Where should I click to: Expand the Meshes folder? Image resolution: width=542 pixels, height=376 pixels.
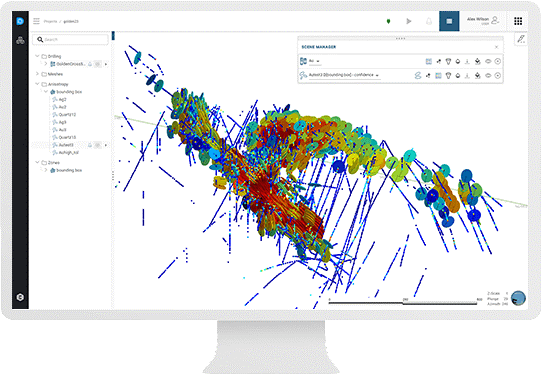pos(37,74)
